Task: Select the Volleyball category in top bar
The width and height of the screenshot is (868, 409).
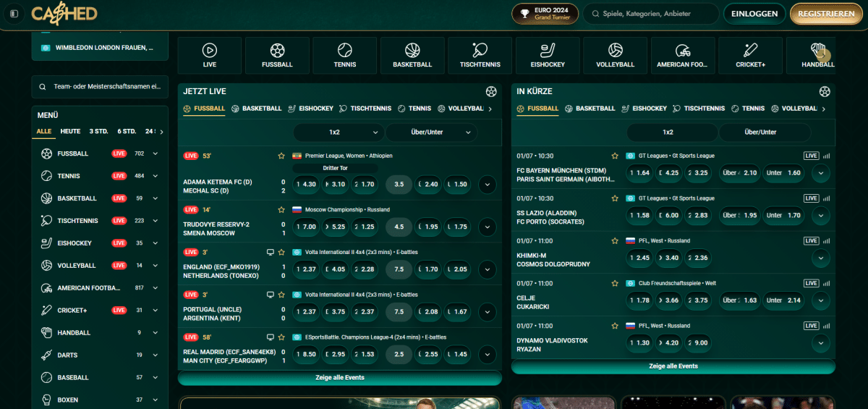Action: click(x=616, y=55)
